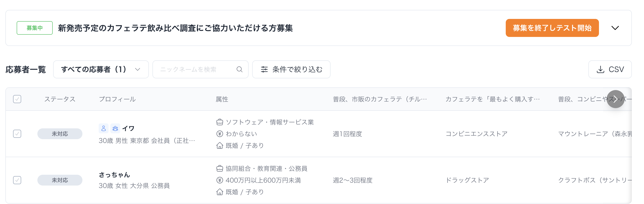Click the nickname search input field

click(196, 69)
